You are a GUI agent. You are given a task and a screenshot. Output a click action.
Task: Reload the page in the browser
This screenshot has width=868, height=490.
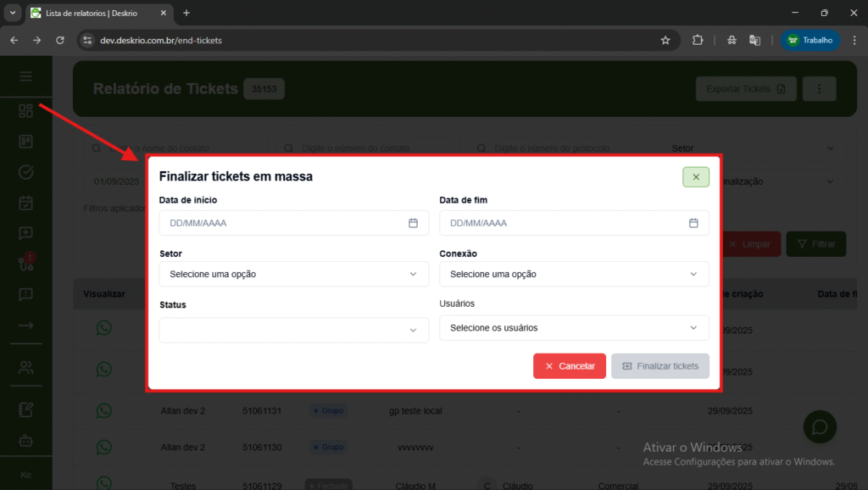[x=60, y=40]
